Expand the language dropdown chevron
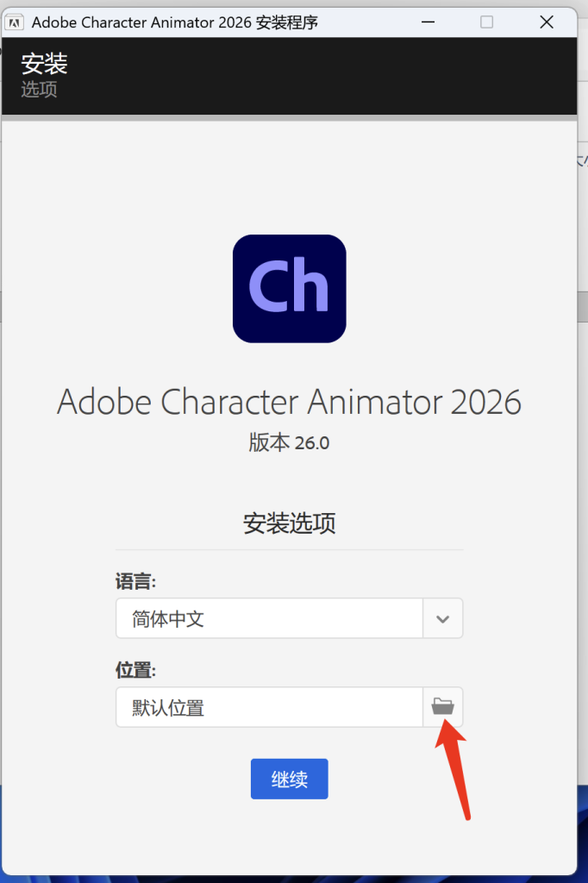 (442, 618)
